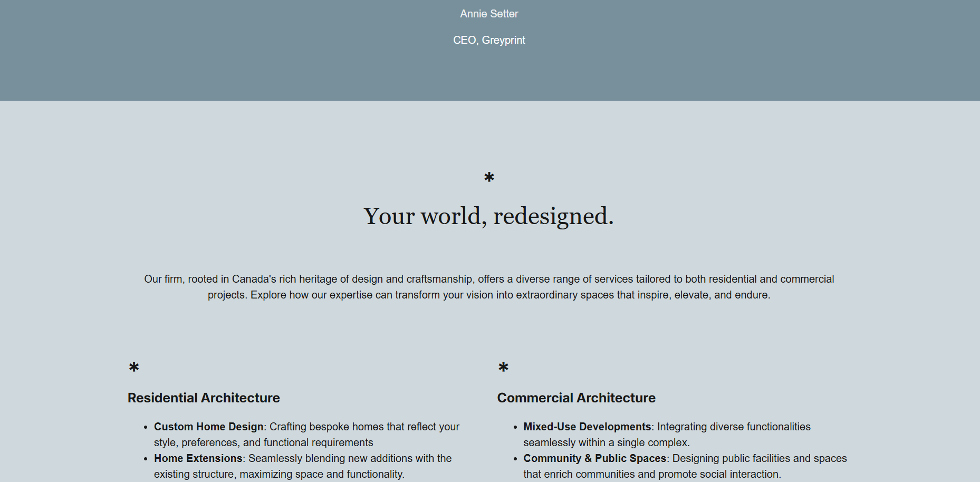
Task: Click the asterisk above Commercial Architecture
Action: click(x=504, y=367)
